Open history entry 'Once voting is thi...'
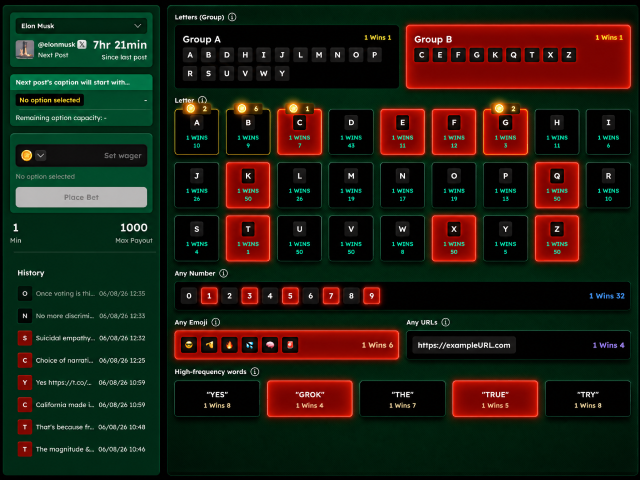The width and height of the screenshot is (640, 480). 81,293
